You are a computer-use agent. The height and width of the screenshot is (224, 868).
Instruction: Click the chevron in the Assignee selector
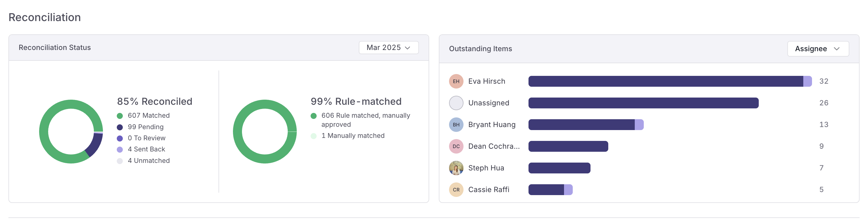(837, 49)
